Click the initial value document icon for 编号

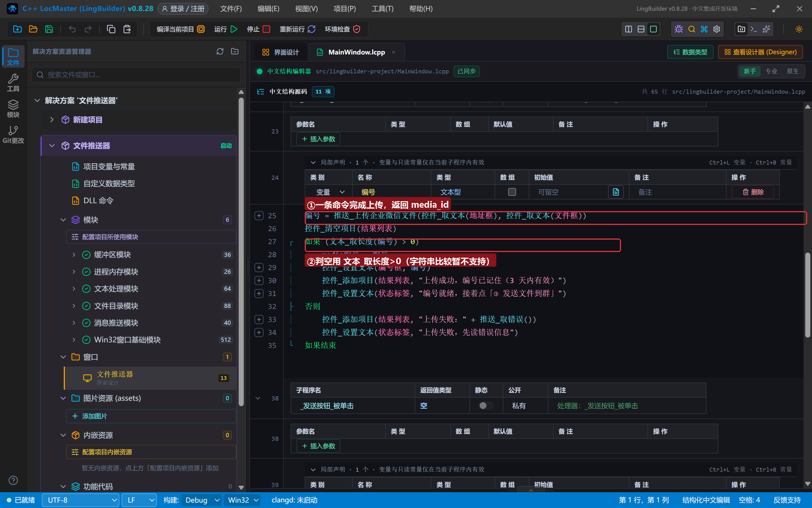(x=616, y=192)
